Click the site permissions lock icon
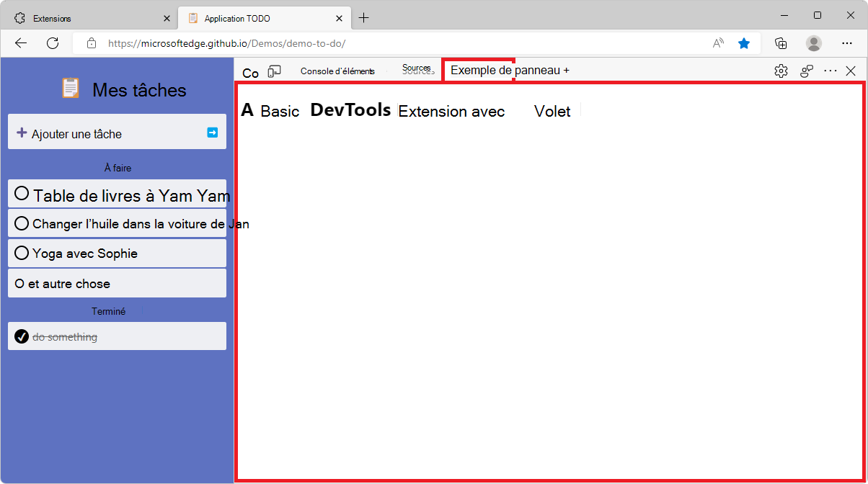This screenshot has width=868, height=484. (92, 43)
